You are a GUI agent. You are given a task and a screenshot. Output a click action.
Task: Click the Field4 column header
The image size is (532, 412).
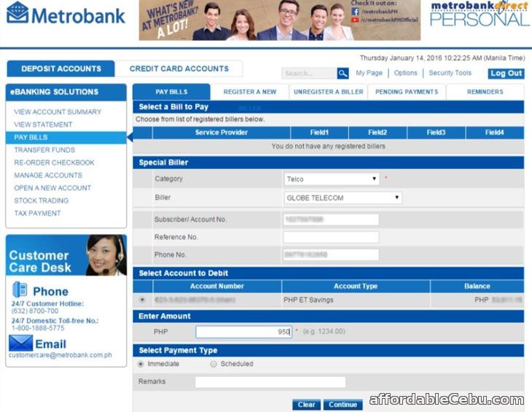coord(495,133)
